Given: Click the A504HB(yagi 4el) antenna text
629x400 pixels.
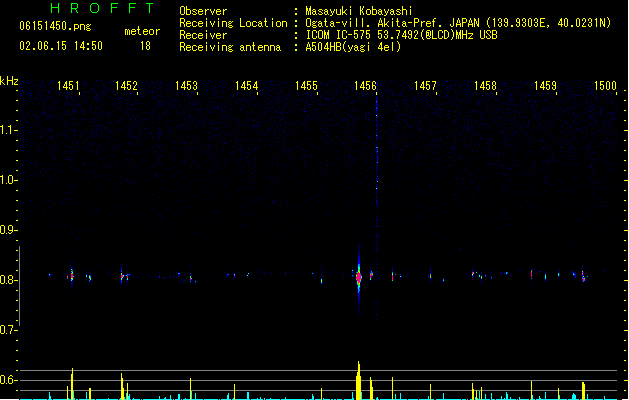Looking at the screenshot, I should tap(353, 47).
